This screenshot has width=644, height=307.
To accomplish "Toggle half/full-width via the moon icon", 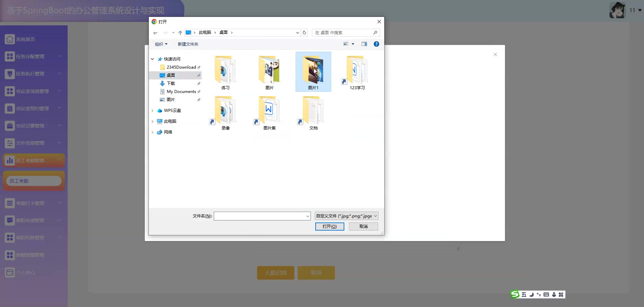I will [531, 294].
